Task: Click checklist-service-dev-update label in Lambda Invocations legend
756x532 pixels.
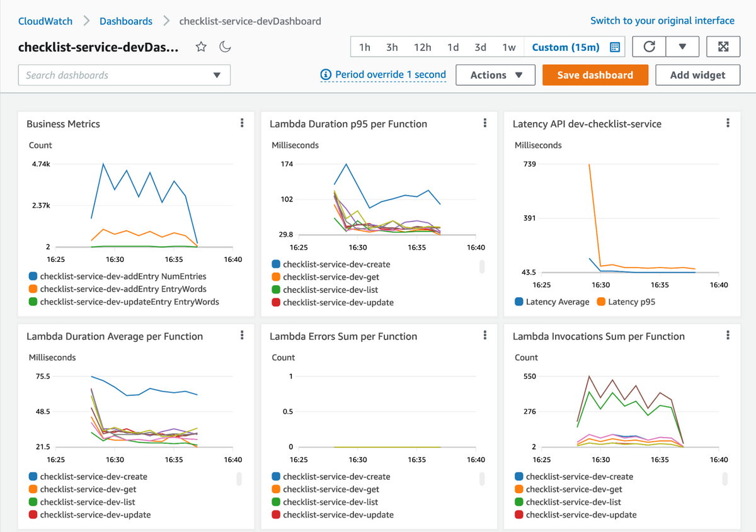Action: [581, 514]
